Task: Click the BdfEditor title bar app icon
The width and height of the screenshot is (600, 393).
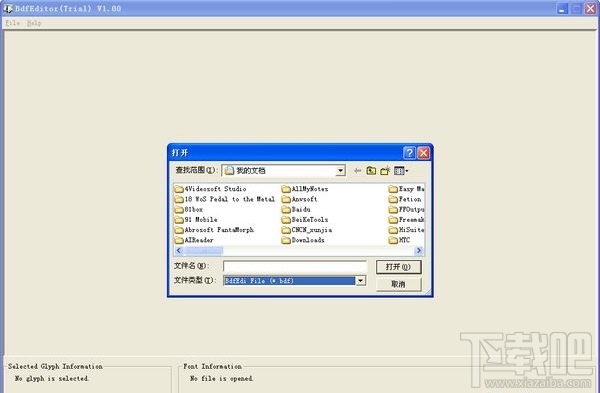Action: coord(8,8)
